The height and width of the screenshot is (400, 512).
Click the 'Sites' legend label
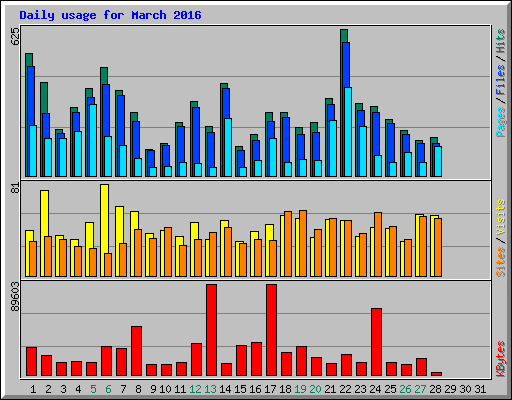point(500,262)
